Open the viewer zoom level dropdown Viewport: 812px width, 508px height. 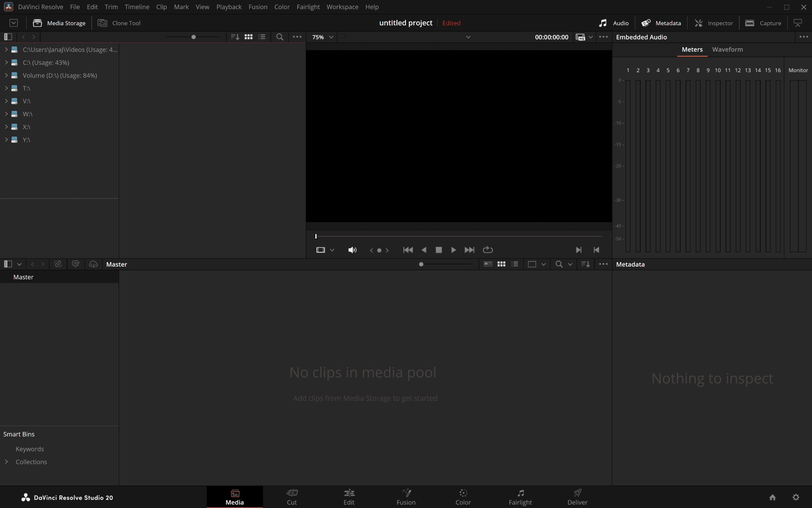pyautogui.click(x=331, y=37)
